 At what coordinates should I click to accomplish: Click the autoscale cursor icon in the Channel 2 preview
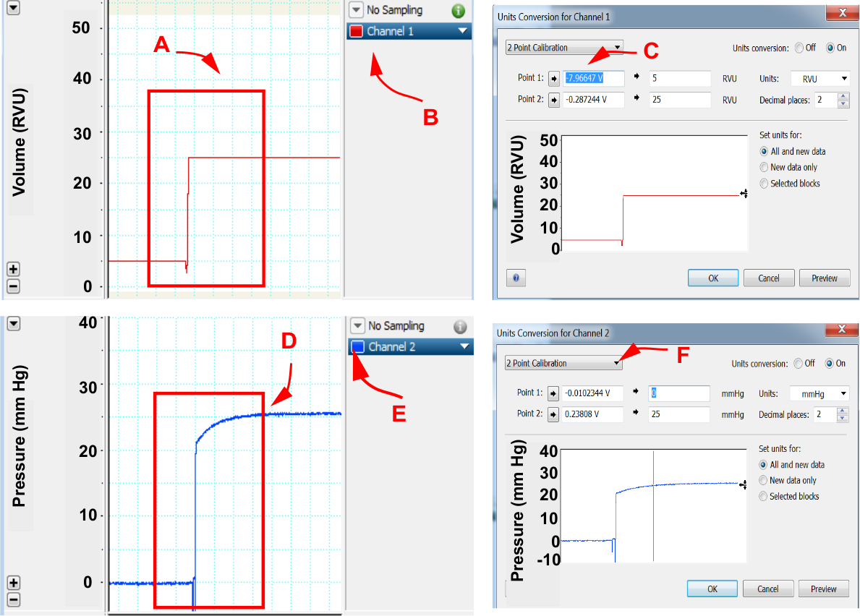coord(743,484)
